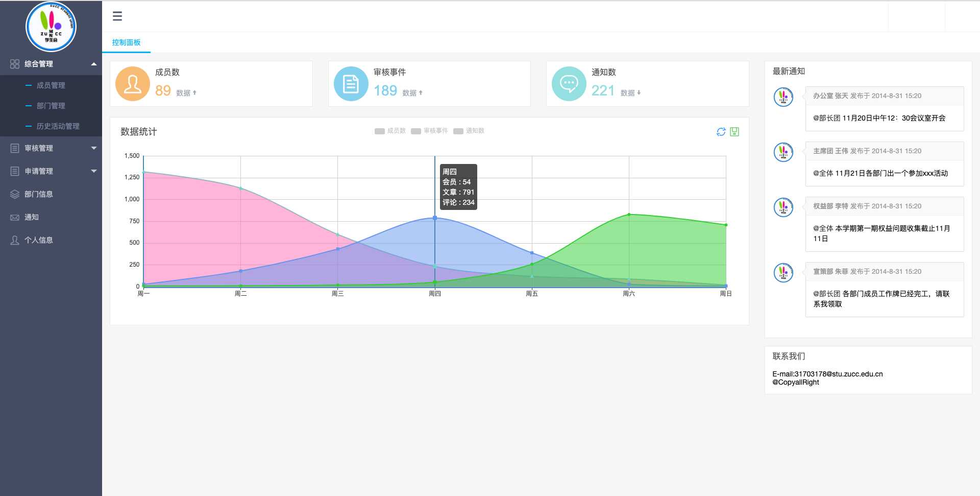The width and height of the screenshot is (980, 496).
Task: Click the 审核事件 count 189
Action: (x=385, y=91)
